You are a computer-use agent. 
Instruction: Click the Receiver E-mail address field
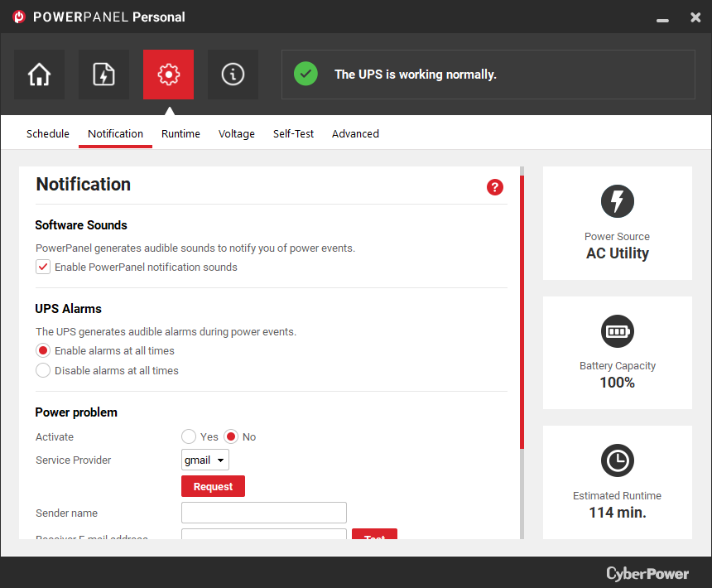pyautogui.click(x=264, y=534)
